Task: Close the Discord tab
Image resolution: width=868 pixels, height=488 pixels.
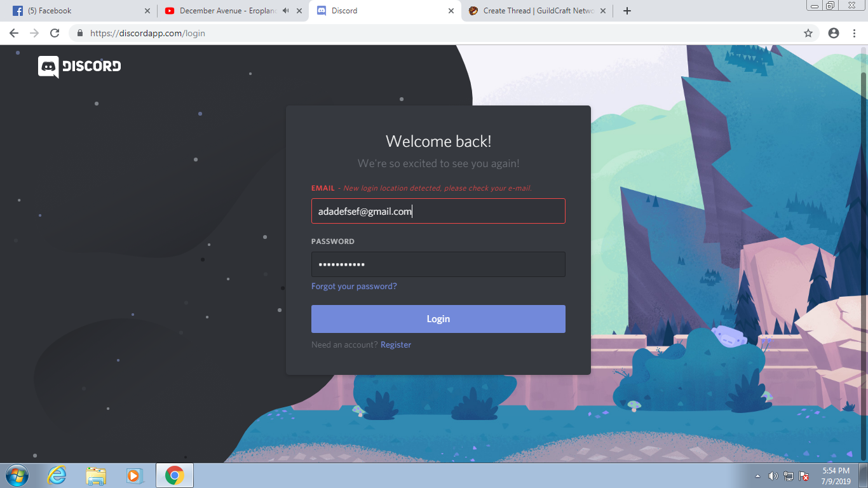Action: (x=451, y=11)
